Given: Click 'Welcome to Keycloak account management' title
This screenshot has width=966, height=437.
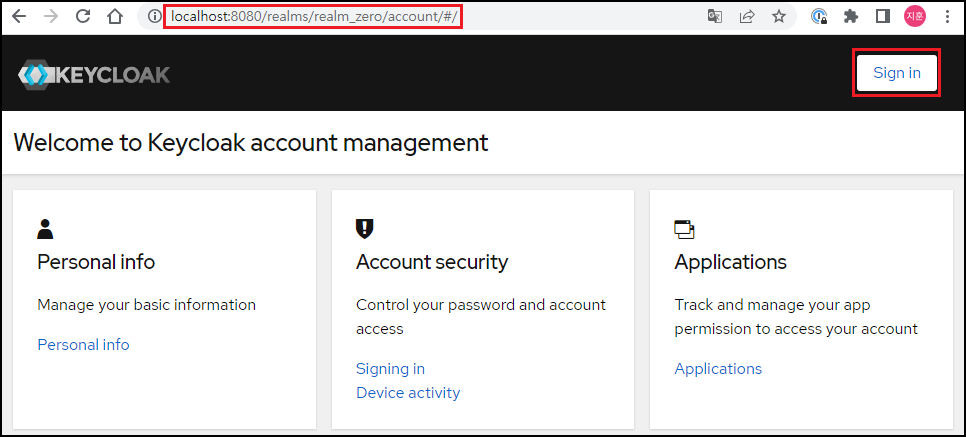Looking at the screenshot, I should pos(251,142).
